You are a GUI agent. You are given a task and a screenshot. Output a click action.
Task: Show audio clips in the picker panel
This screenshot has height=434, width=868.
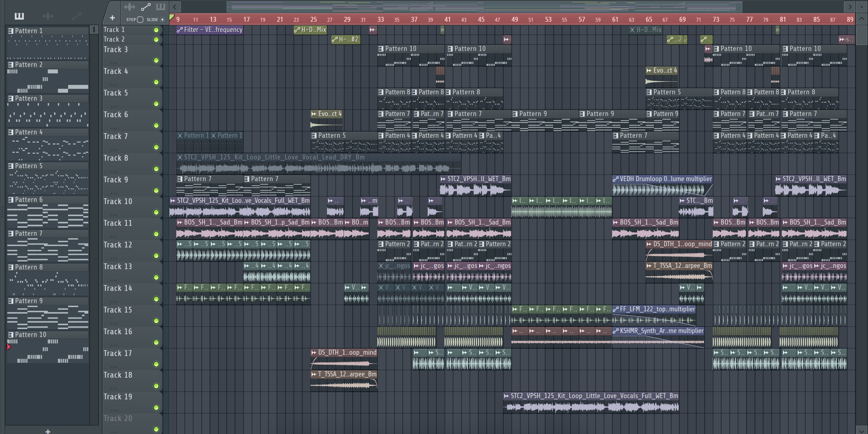pos(48,16)
